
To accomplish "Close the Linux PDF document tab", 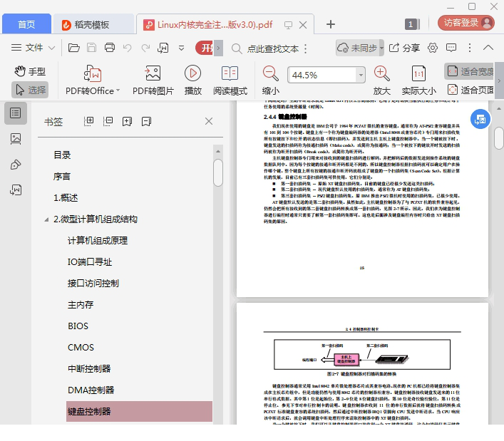I will pyautogui.click(x=303, y=25).
